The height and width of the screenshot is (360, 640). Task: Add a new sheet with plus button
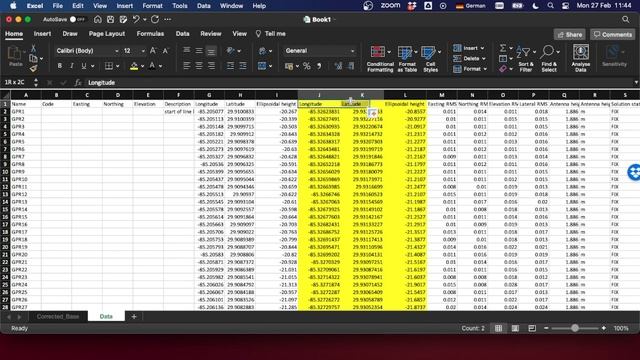pyautogui.click(x=133, y=316)
